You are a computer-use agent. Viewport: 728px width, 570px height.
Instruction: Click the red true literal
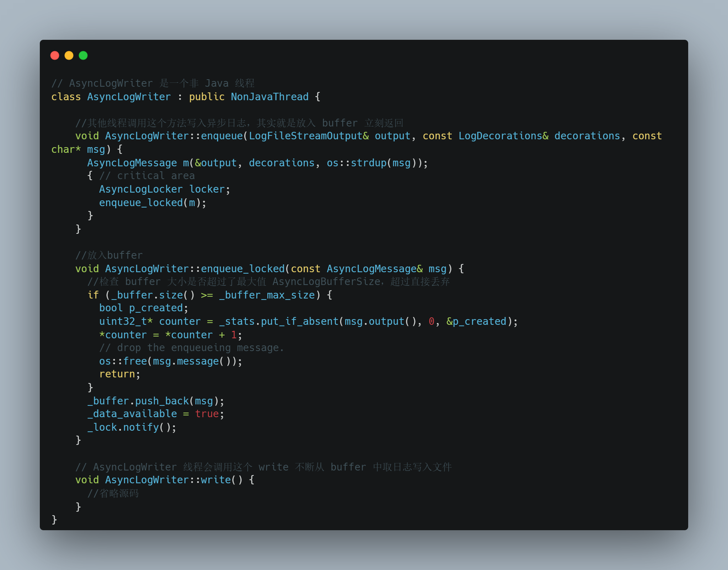207,414
